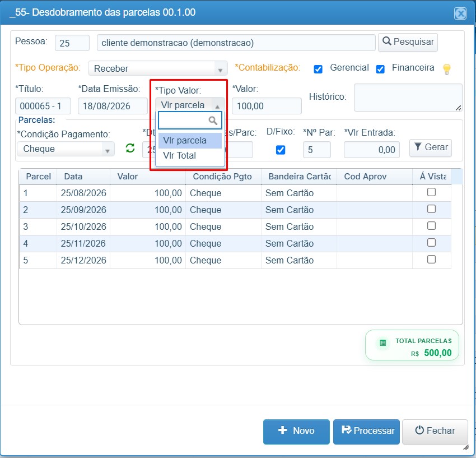Click the lightbulb hint icon
This screenshot has height=458, width=476.
click(x=446, y=70)
